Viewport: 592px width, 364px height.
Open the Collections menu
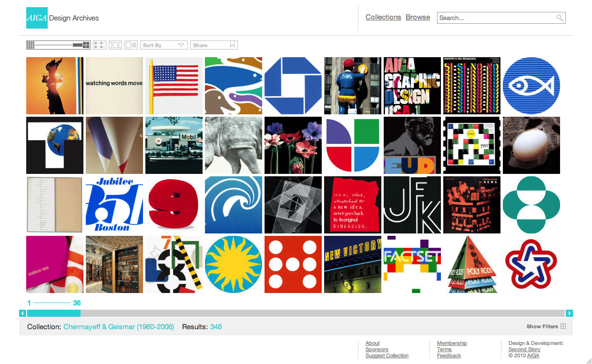(383, 17)
